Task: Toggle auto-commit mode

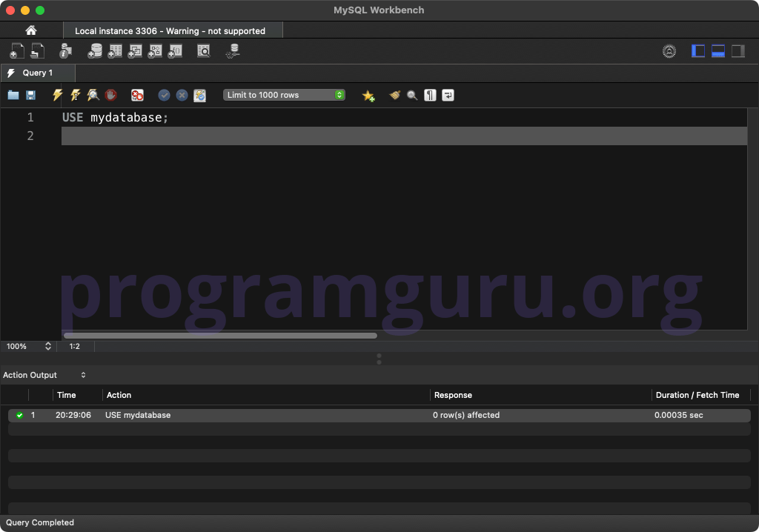Action: click(200, 95)
